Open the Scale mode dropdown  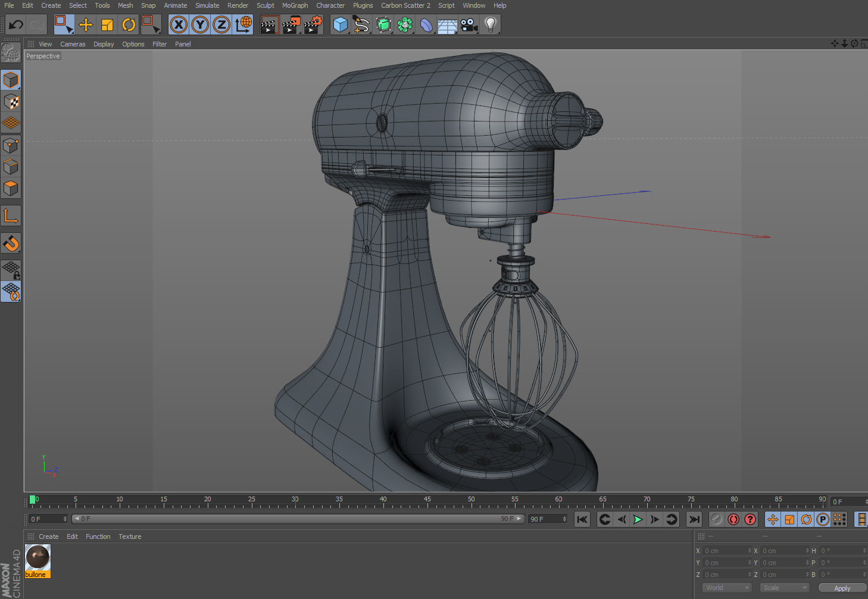(x=785, y=588)
